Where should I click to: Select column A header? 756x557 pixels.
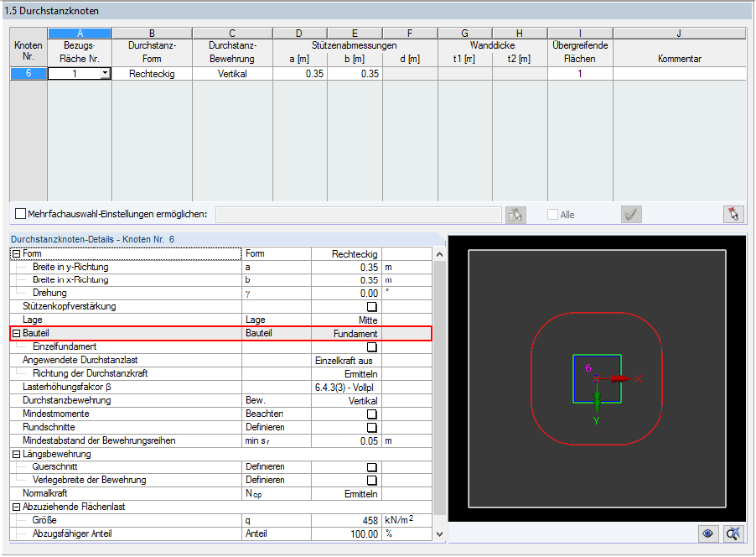pos(80,33)
